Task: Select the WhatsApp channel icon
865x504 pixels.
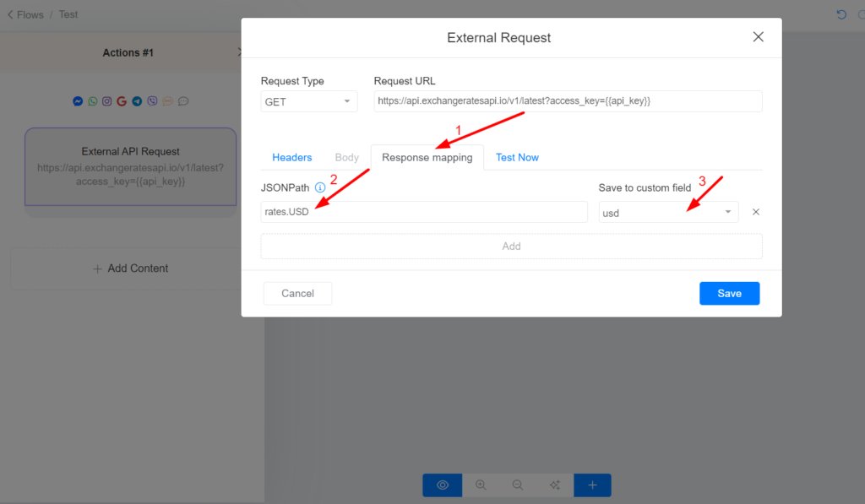Action: 93,101
